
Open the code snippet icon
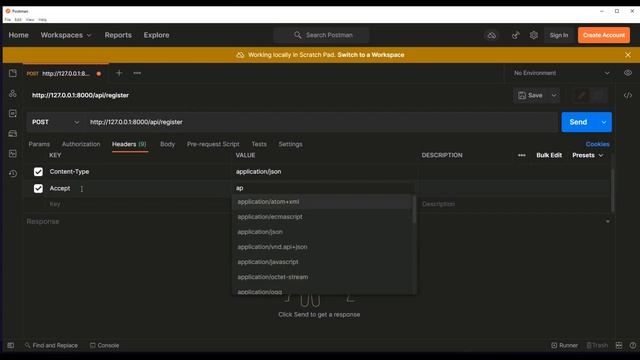point(628,95)
